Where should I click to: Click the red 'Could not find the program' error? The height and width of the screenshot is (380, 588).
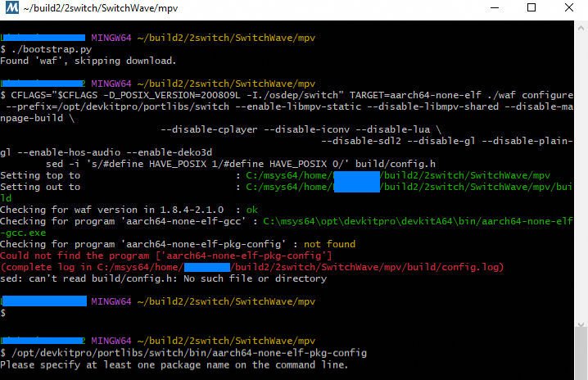tap(165, 256)
